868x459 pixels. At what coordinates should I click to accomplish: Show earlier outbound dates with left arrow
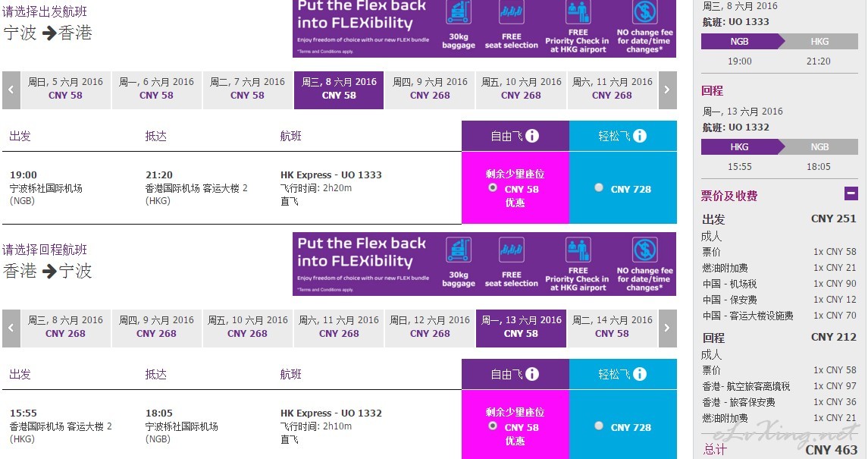(11, 90)
